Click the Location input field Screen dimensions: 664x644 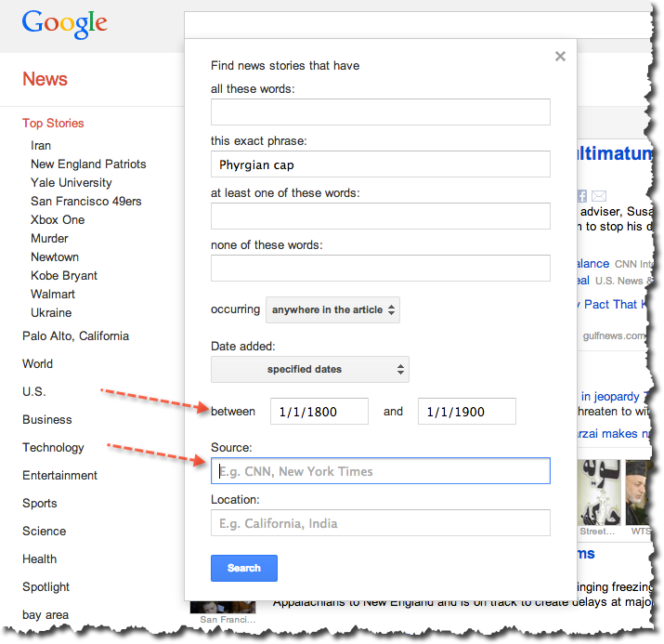coord(380,523)
